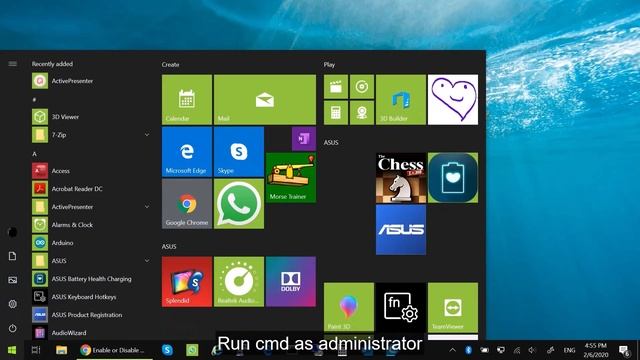Launch Acrobat Reader DC

tap(91, 189)
